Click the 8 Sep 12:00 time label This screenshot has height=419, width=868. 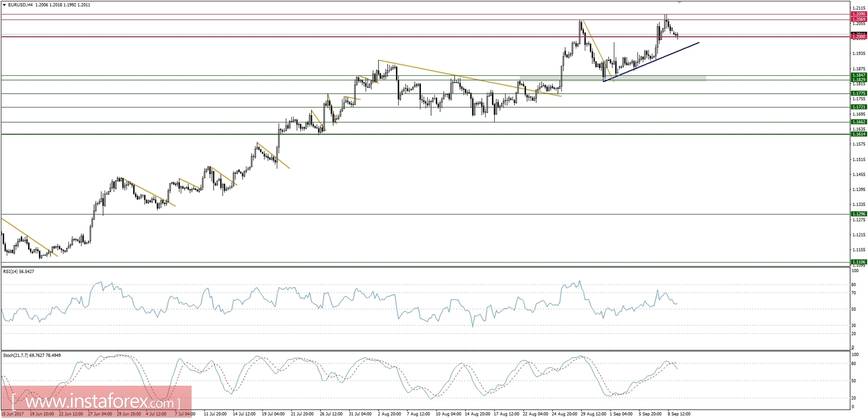pos(679,414)
